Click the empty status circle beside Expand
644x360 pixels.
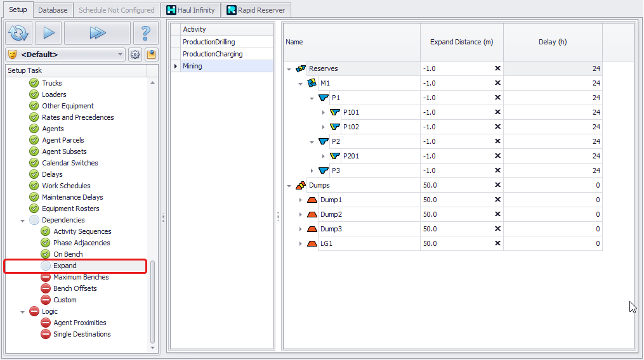coord(46,266)
